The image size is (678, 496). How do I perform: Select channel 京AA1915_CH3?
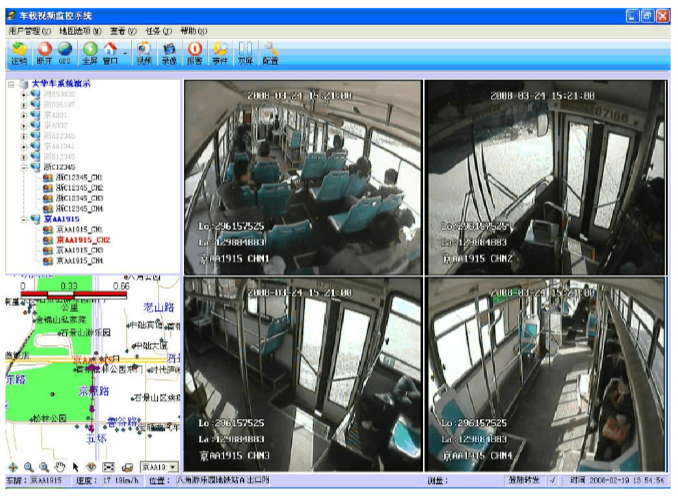pyautogui.click(x=79, y=250)
